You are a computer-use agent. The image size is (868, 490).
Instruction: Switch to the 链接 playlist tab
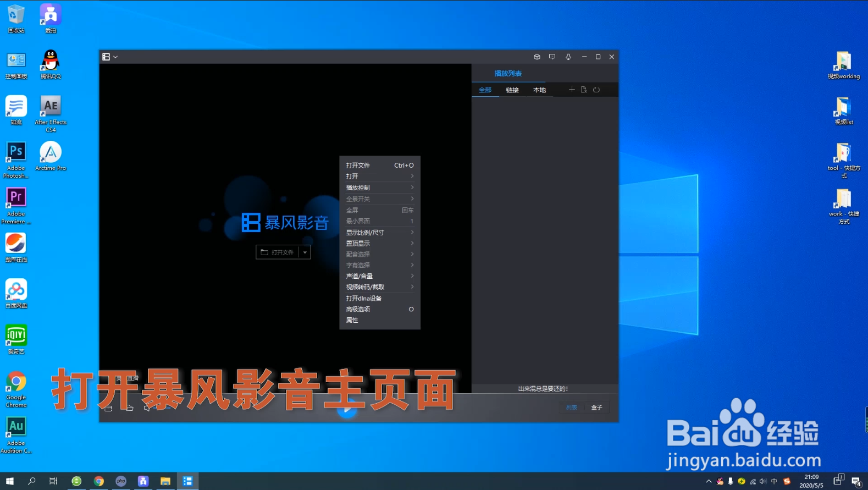512,90
